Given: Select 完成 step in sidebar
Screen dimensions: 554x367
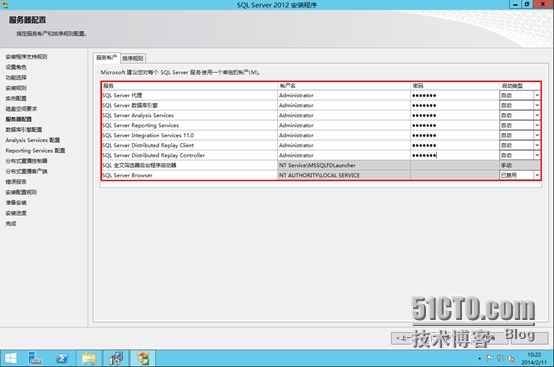Looking at the screenshot, I should pos(11,224).
